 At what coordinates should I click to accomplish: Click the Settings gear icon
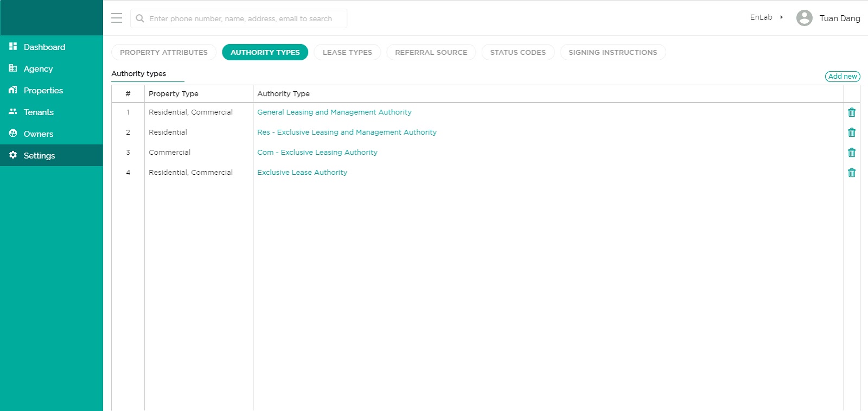pos(13,155)
